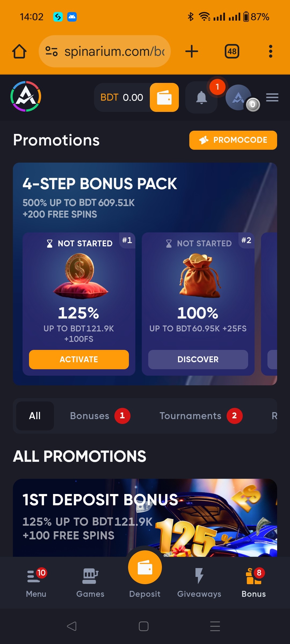Open the user profile avatar
290x644 pixels.
(x=239, y=97)
